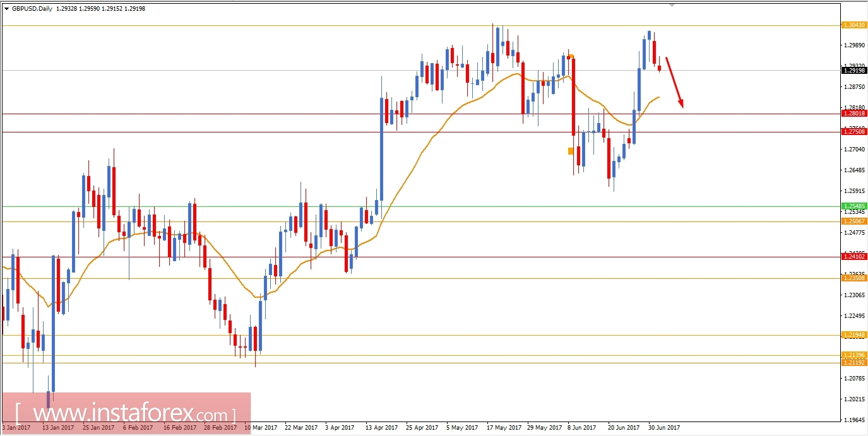The width and height of the screenshot is (868, 436).
Task: Click the price scale value 1.29890
Action: (x=854, y=45)
